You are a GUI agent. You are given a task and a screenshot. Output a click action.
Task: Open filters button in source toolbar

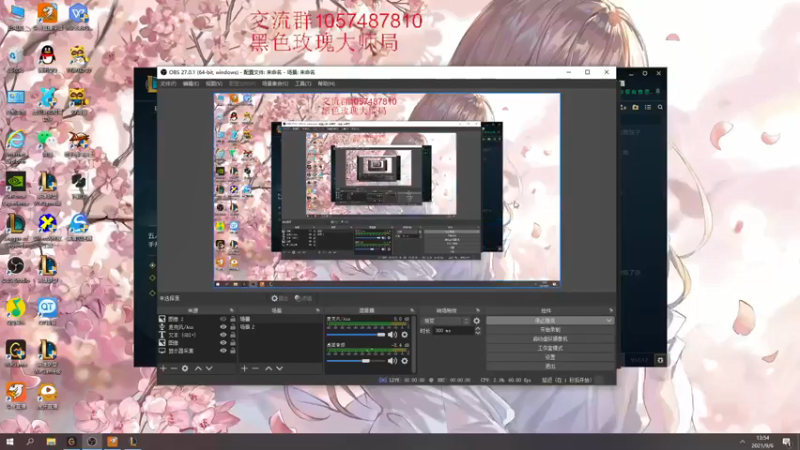[x=304, y=298]
